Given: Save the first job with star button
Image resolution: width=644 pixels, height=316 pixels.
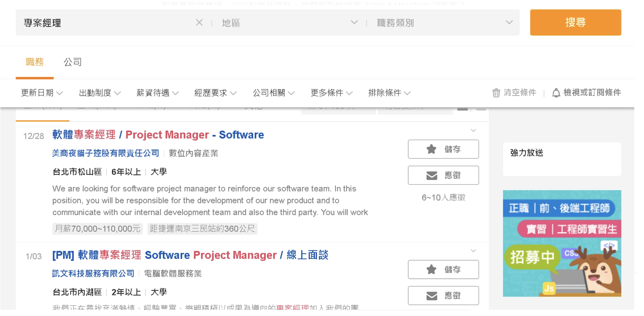Looking at the screenshot, I should click(x=443, y=149).
